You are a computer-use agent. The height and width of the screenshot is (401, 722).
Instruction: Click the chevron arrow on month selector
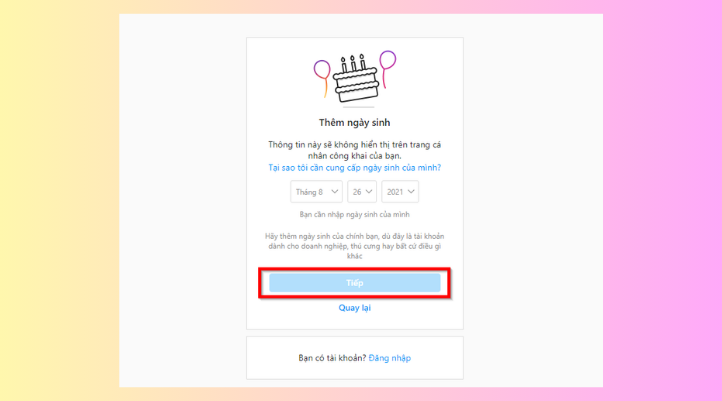coord(334,191)
